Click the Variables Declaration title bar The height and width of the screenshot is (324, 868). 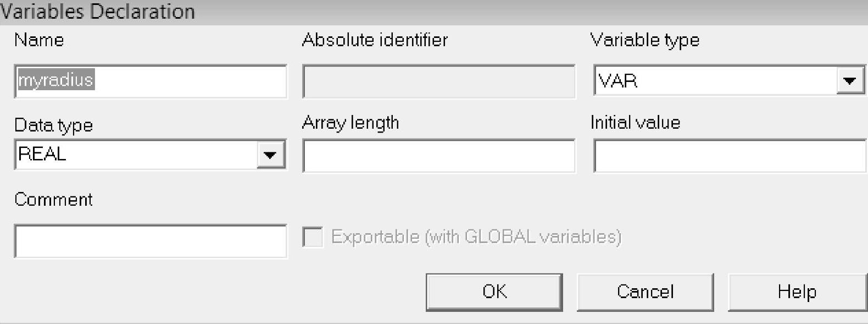click(x=385, y=12)
